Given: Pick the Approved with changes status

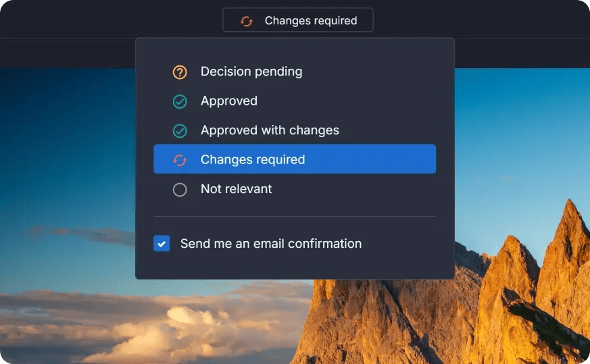Looking at the screenshot, I should pyautogui.click(x=270, y=130).
